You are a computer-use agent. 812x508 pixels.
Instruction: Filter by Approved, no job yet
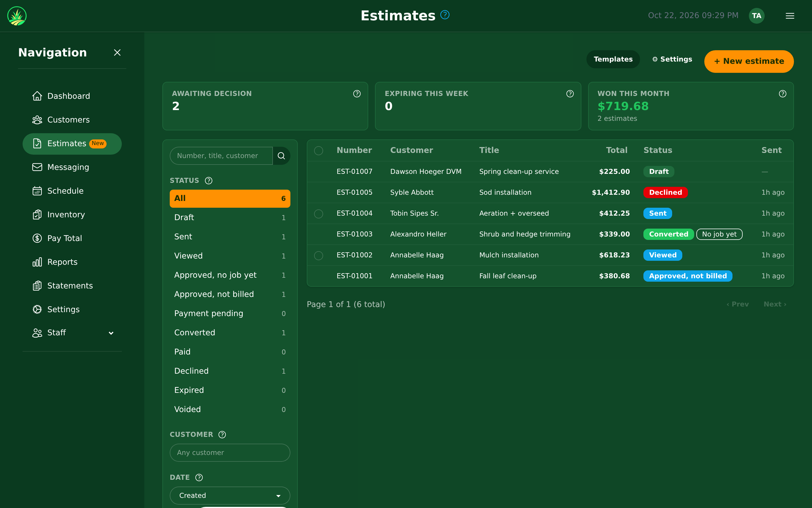(x=230, y=275)
